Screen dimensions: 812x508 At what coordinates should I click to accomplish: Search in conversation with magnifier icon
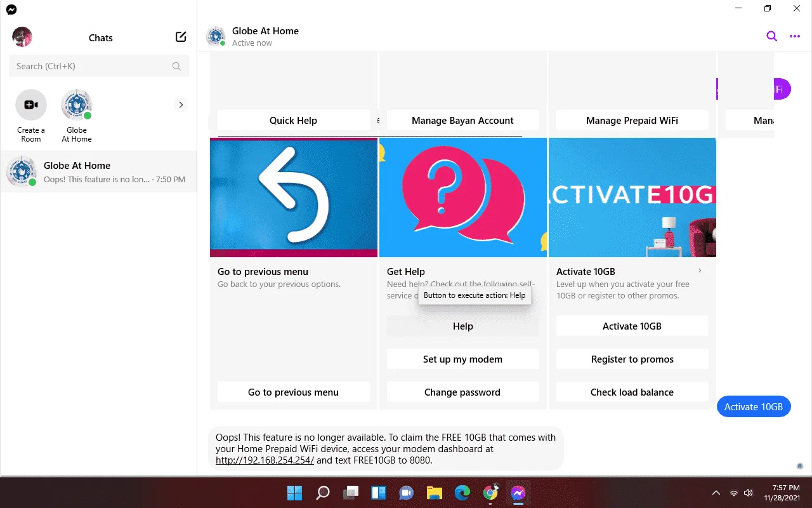(771, 36)
